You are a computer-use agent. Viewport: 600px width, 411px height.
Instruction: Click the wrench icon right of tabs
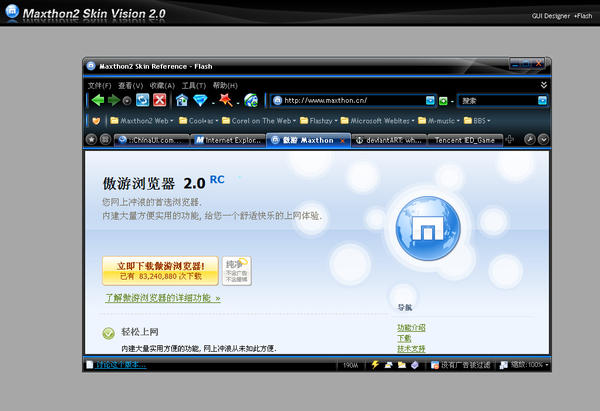(x=529, y=140)
